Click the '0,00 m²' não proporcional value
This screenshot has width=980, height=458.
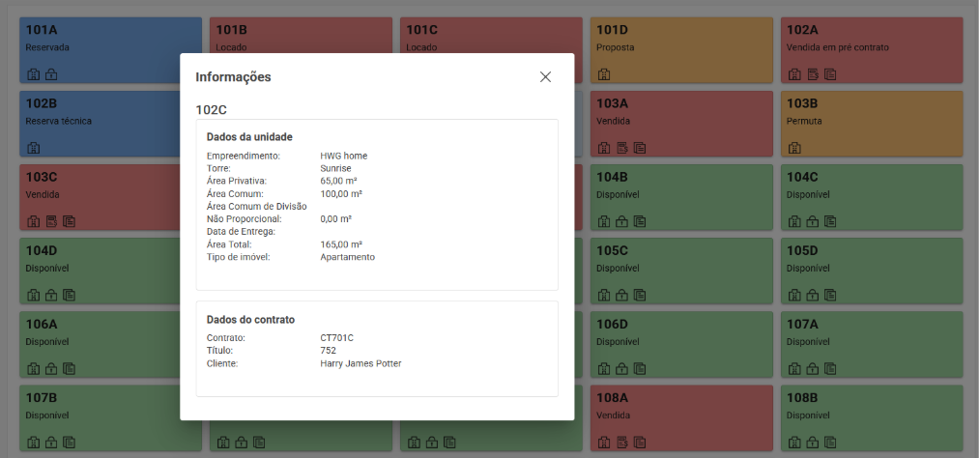pos(335,218)
